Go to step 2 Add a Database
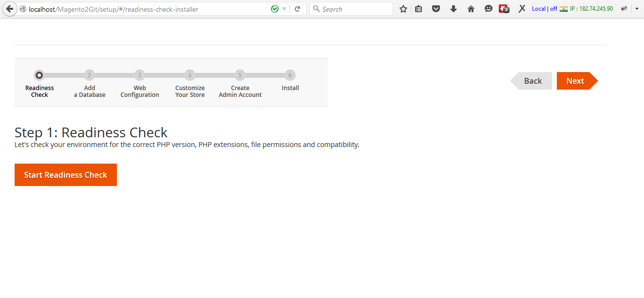This screenshot has height=298, width=644. [89, 75]
